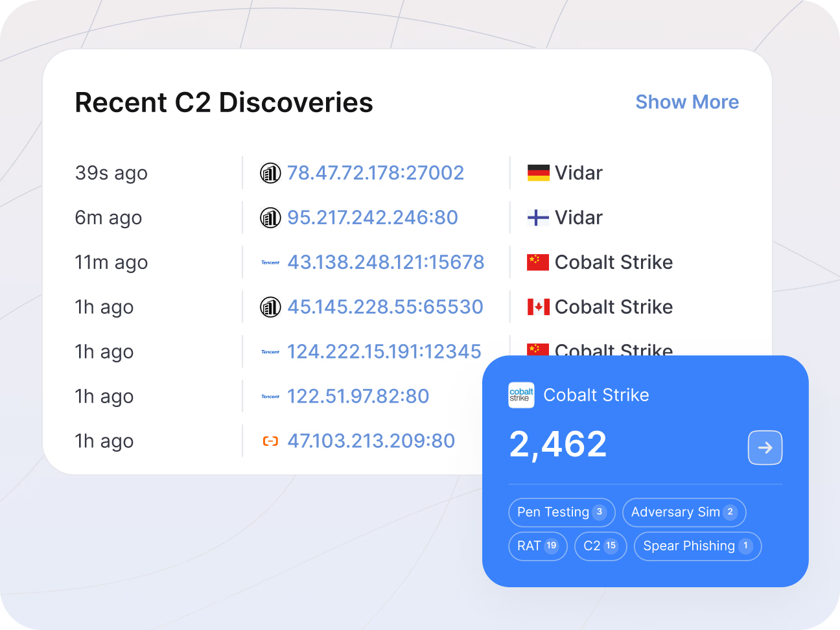Viewport: 840px width, 630px height.
Task: Click the Tencent logo beside 43.138.248.121
Action: pyautogui.click(x=270, y=262)
